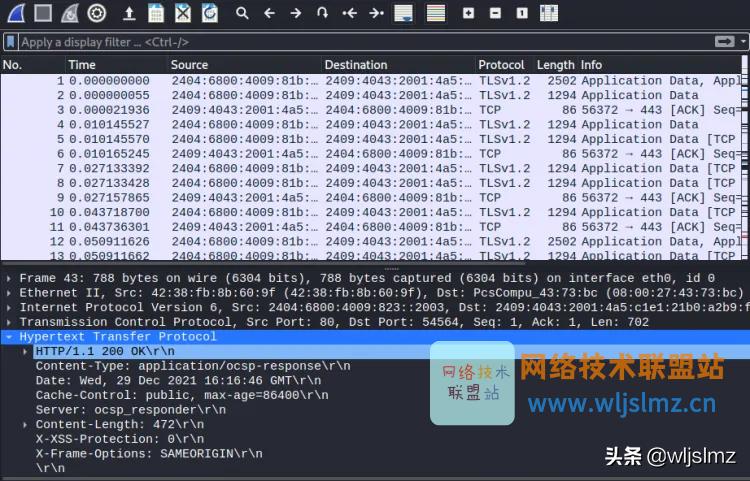This screenshot has height=481, width=750.
Task: Sort by the Time column header
Action: [x=116, y=65]
